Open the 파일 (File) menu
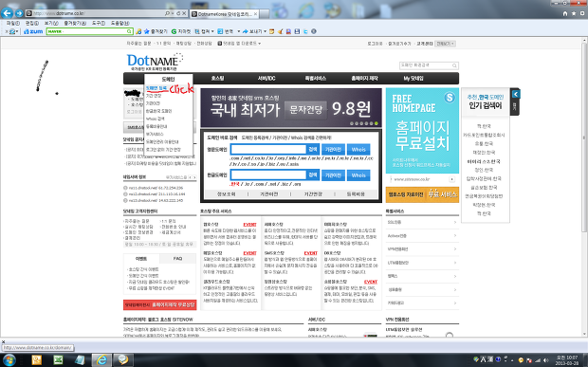588x367 pixels. [12, 24]
